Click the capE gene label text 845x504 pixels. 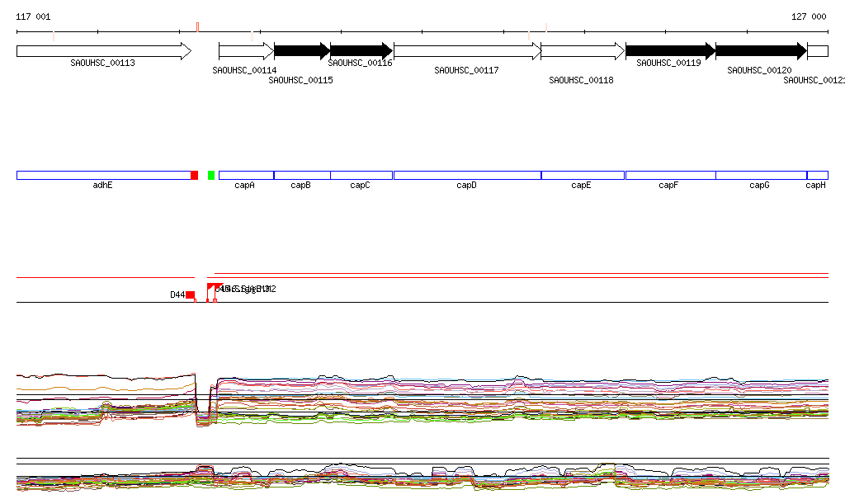(581, 186)
